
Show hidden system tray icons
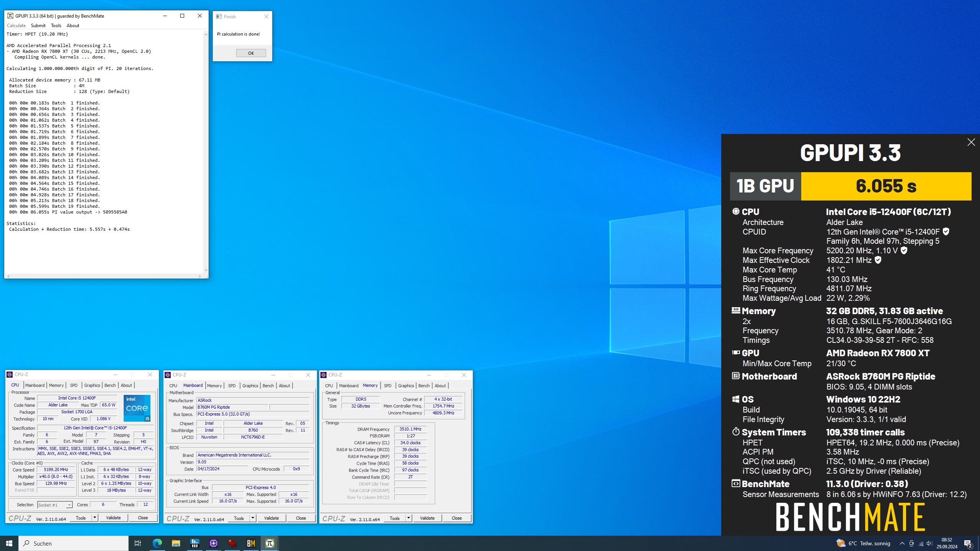click(902, 543)
